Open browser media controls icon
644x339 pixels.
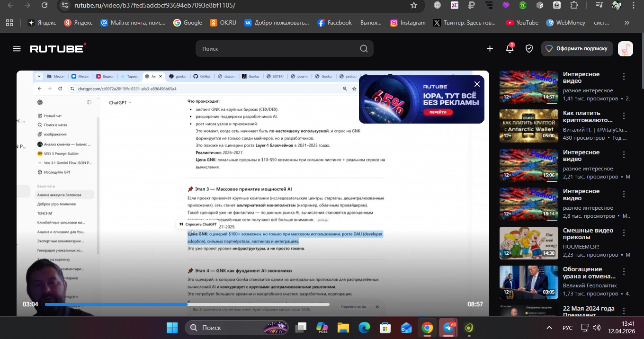click(x=599, y=5)
